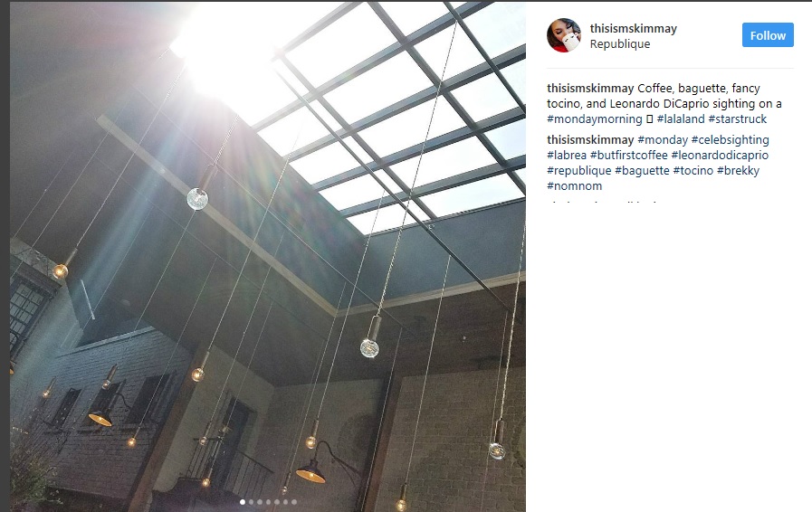Image resolution: width=812 pixels, height=512 pixels.
Task: Open the thisismskimmay username in post header
Action: point(634,28)
